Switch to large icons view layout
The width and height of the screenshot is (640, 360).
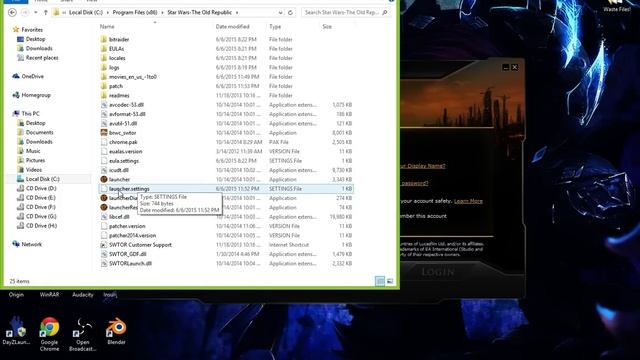[x=390, y=281]
